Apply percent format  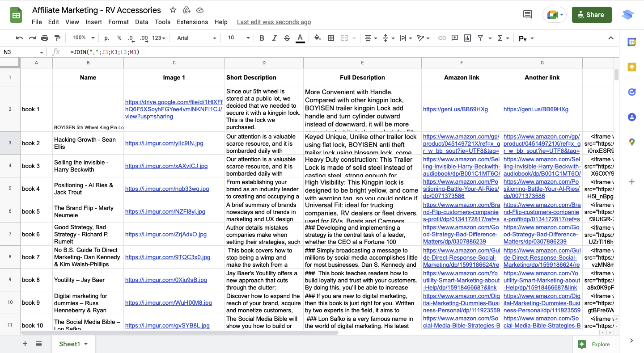119,38
